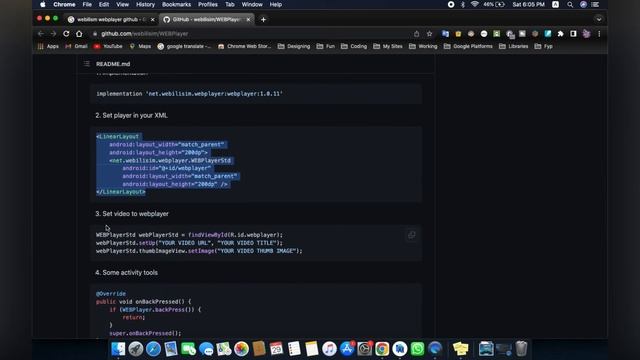Open the Chrome profile avatar
This screenshot has width=640, height=360.
click(587, 34)
